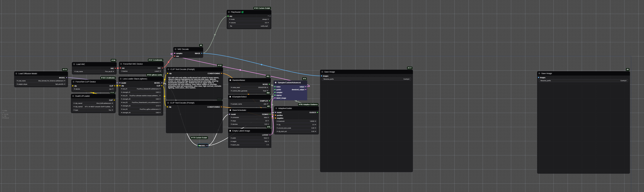Screen dimensions: 644x192
Task: Click the RandomNoise node square icon
Action: point(230,80)
